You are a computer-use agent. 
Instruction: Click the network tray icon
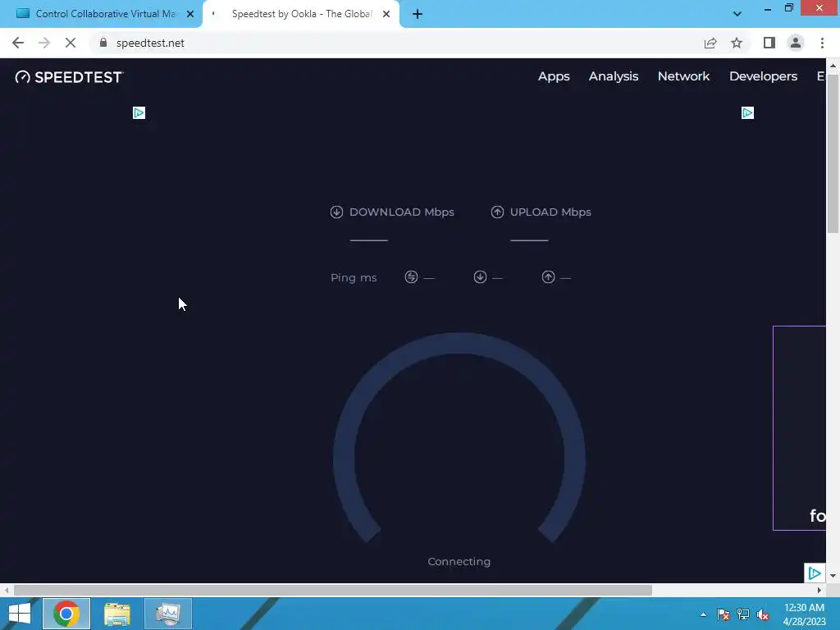click(x=743, y=614)
